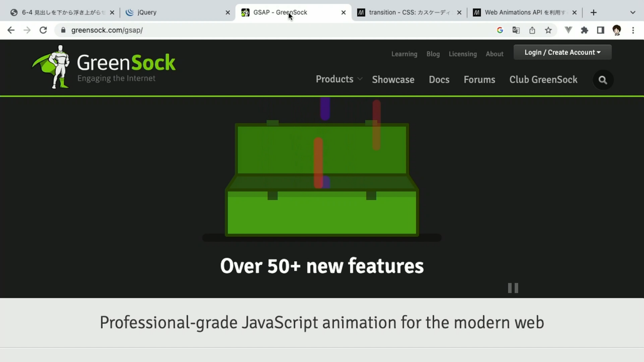Click the Google Translate icon in address bar
644x362 pixels.
click(x=516, y=30)
